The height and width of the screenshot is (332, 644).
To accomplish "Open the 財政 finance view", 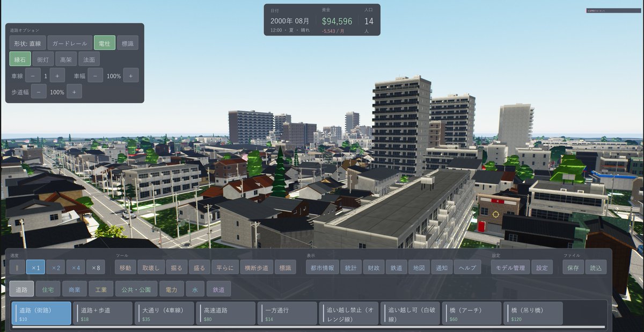I will point(374,267).
